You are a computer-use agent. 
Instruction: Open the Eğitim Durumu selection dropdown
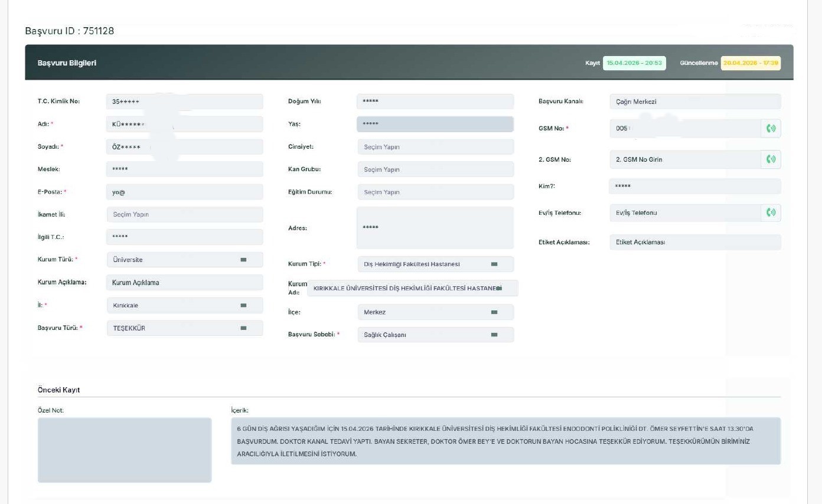pyautogui.click(x=435, y=192)
